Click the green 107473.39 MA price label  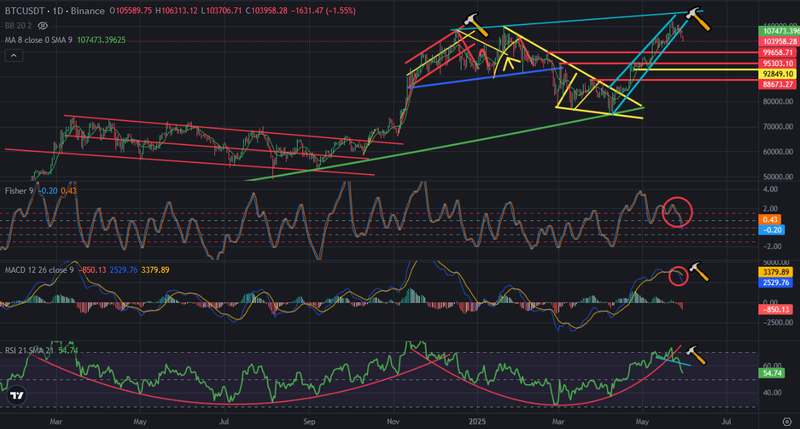pyautogui.click(x=779, y=31)
